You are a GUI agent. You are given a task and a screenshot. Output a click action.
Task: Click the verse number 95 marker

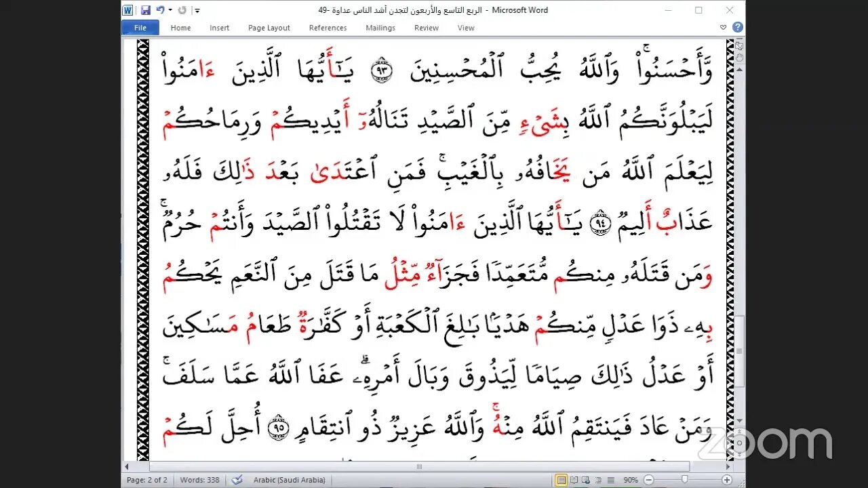277,428
